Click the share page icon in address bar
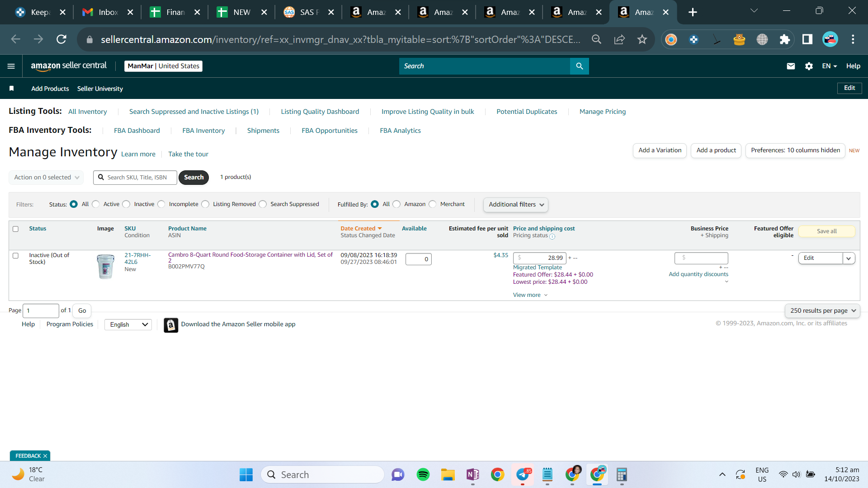This screenshot has width=868, height=488. pyautogui.click(x=619, y=39)
